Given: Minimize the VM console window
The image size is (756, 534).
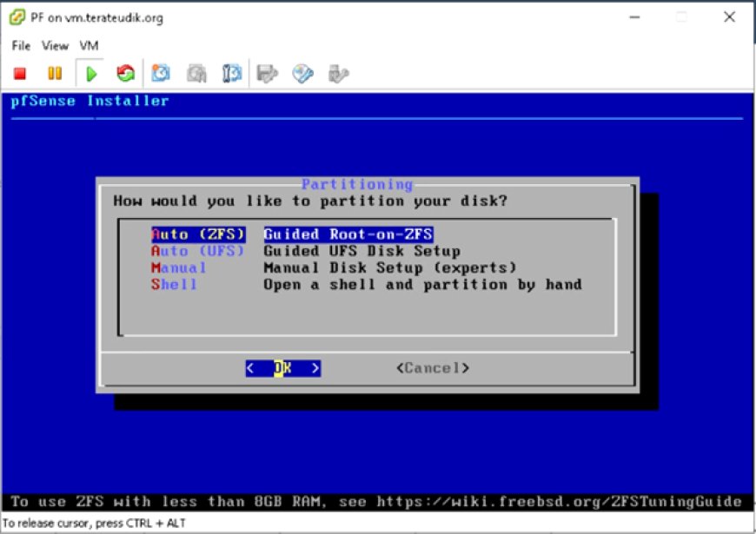Looking at the screenshot, I should point(635,17).
